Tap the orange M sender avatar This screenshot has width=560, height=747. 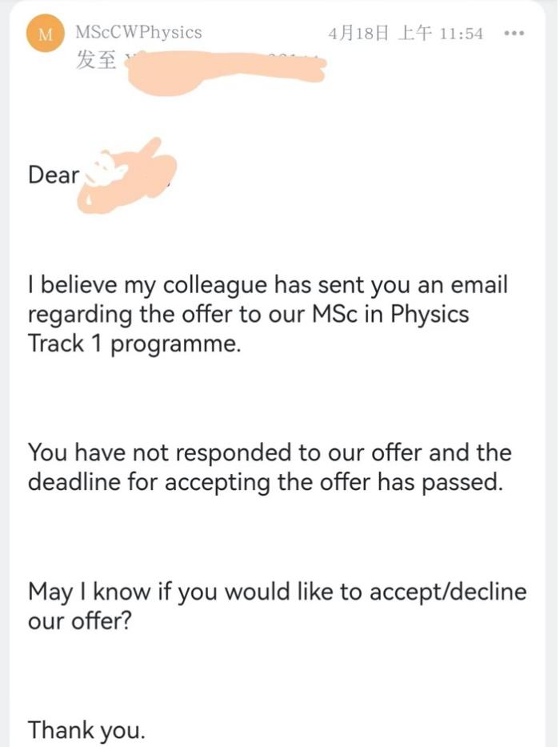[x=46, y=33]
